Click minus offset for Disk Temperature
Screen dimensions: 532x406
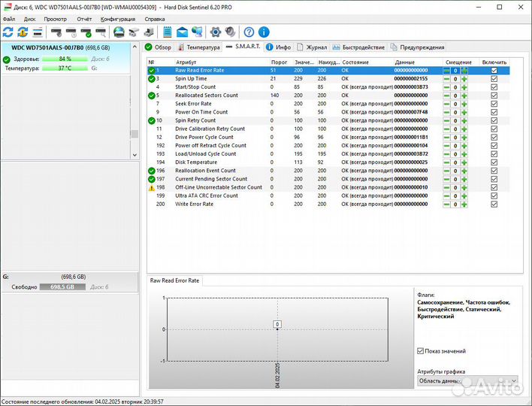[x=446, y=162]
